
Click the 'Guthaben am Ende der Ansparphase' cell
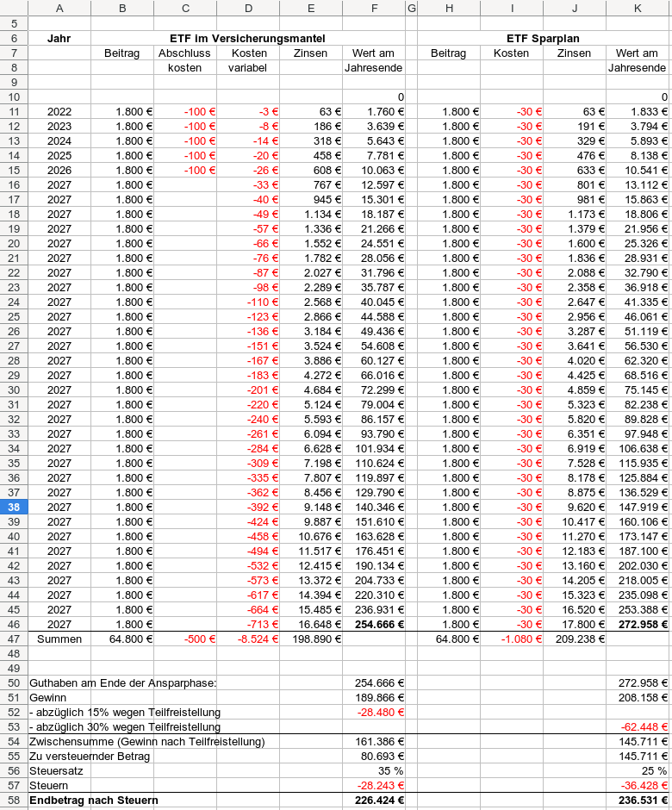[123, 683]
